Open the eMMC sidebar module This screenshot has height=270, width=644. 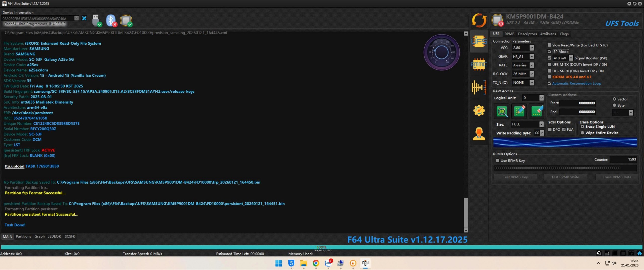pos(479,64)
